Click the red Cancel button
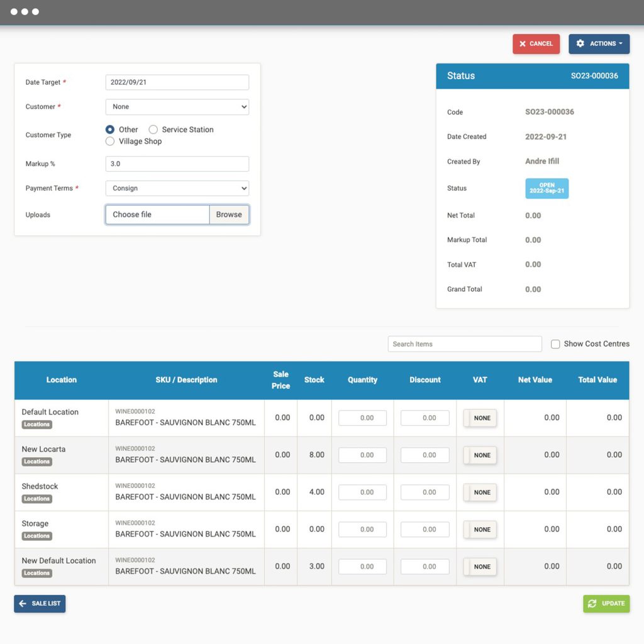The image size is (644, 644). coord(536,43)
